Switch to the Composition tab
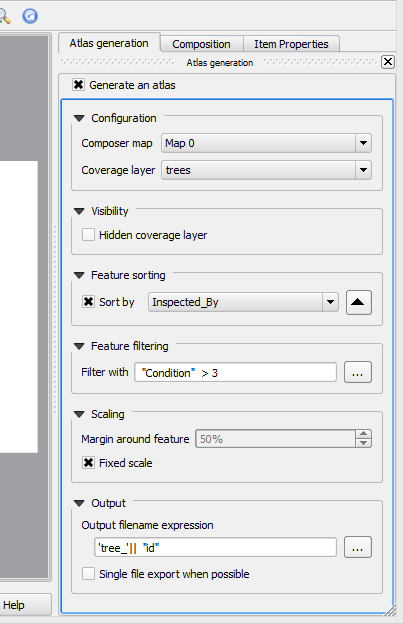The image size is (404, 624). (x=201, y=44)
